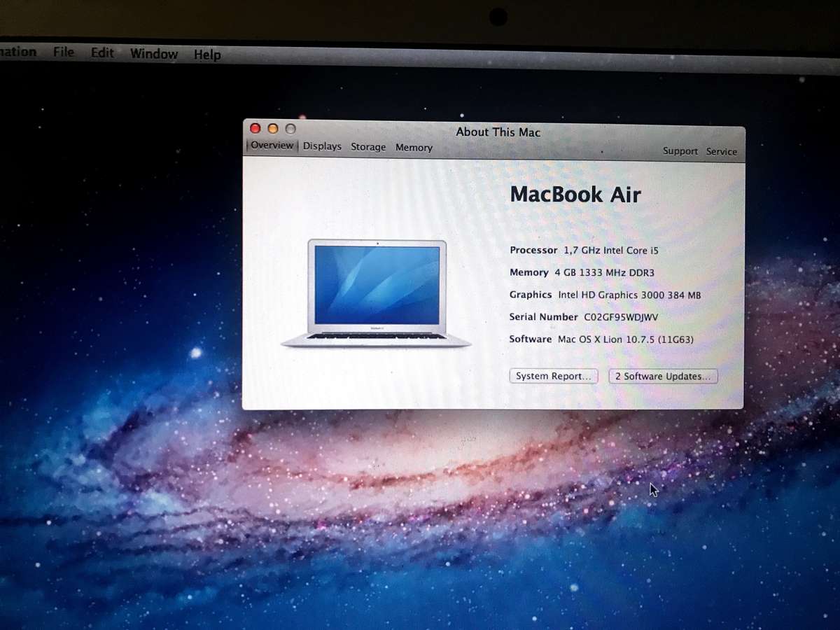Open the Storage tab

pyautogui.click(x=368, y=147)
